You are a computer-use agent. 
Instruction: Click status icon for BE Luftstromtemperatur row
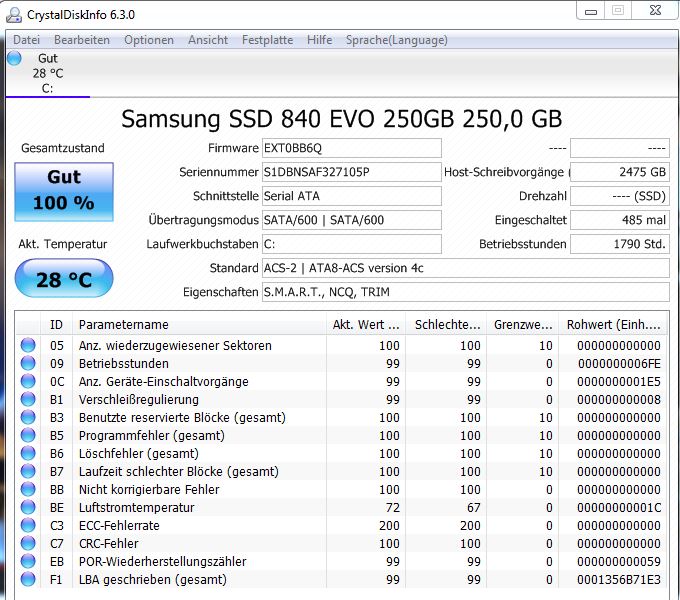click(x=28, y=507)
